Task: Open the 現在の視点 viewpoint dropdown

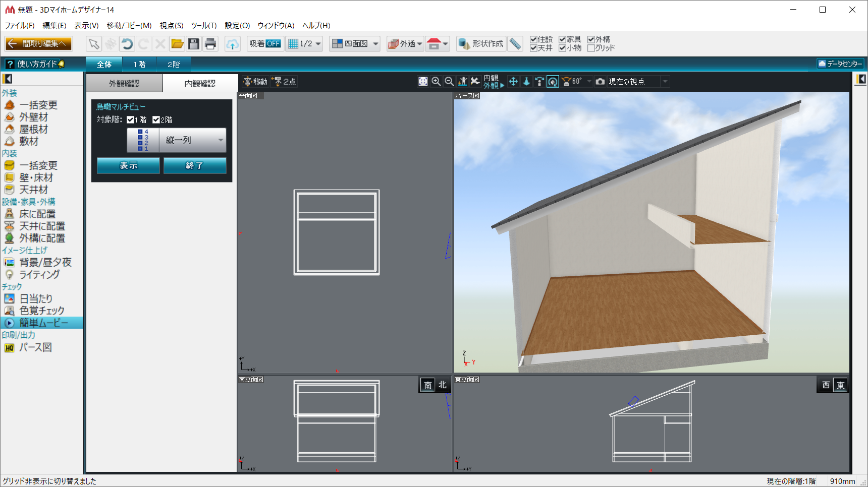Action: pyautogui.click(x=665, y=82)
